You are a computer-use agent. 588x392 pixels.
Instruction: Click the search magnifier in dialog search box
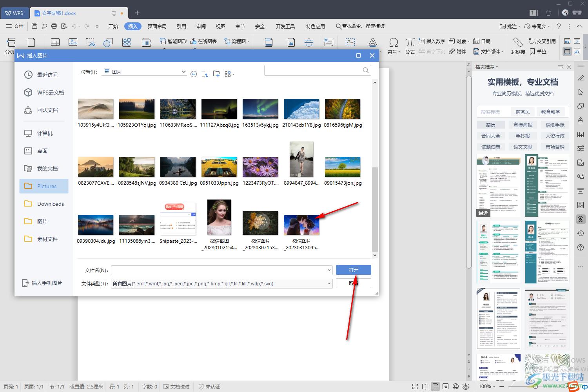point(366,71)
